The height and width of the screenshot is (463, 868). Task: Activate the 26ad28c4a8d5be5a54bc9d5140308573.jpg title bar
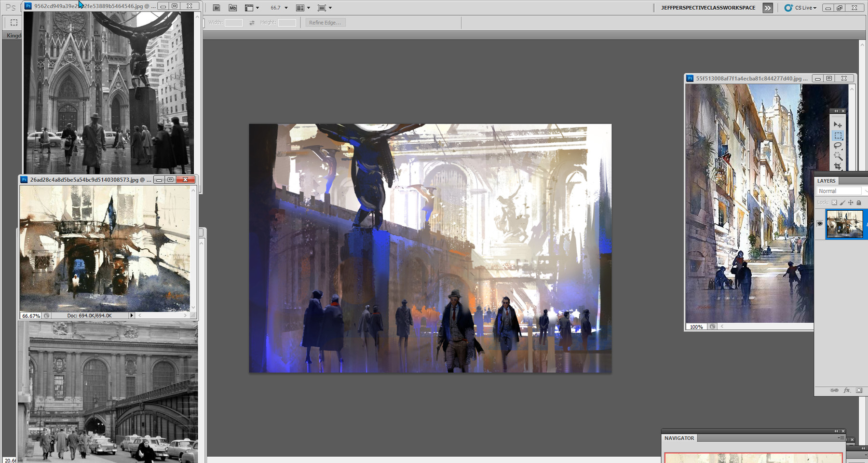pos(91,179)
